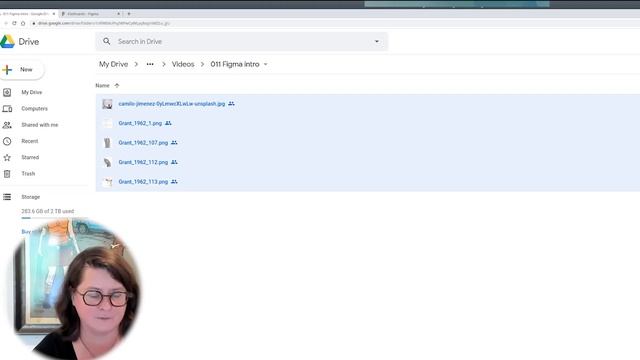
Task: Sort by Name column header
Action: (x=102, y=85)
